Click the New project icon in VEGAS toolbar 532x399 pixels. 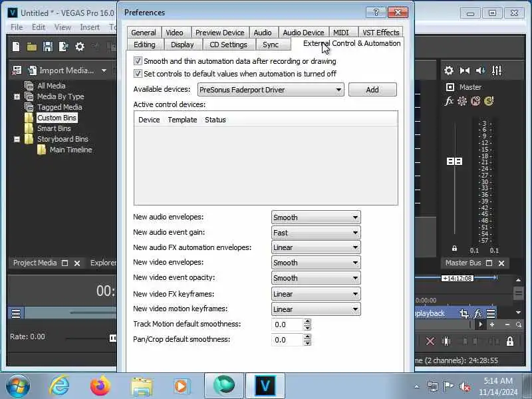point(16,47)
